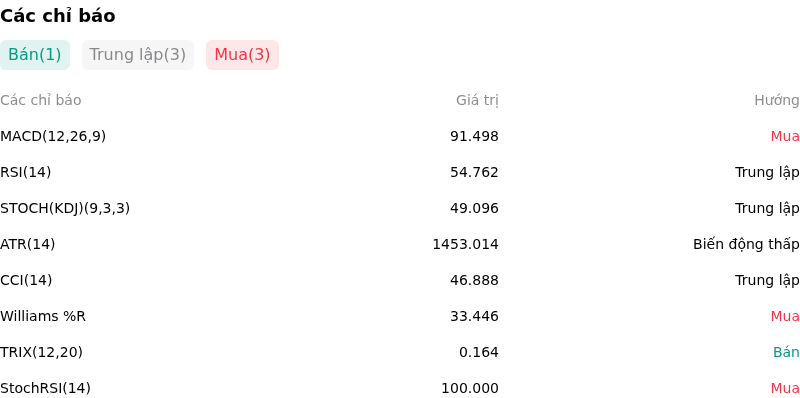Click the Mua signal for MACD
800x398 pixels.
[785, 136]
